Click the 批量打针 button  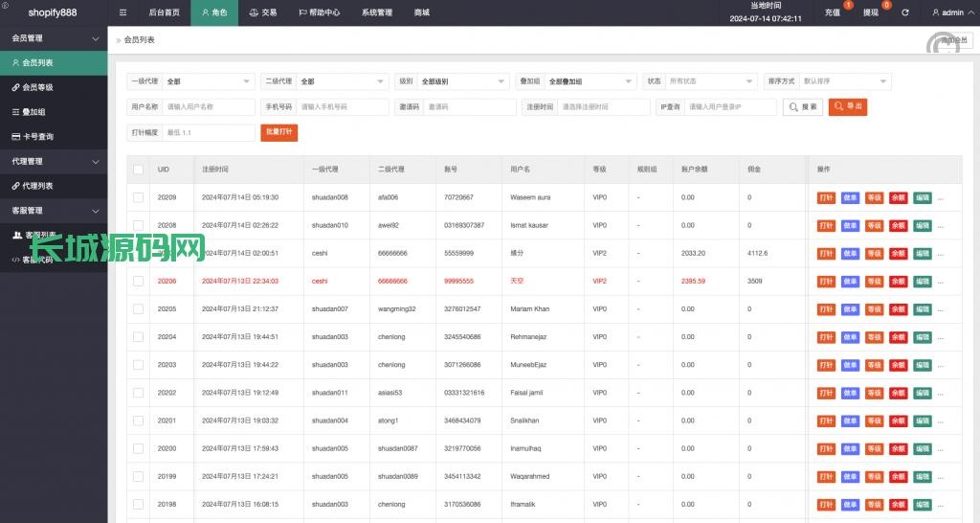[x=278, y=132]
